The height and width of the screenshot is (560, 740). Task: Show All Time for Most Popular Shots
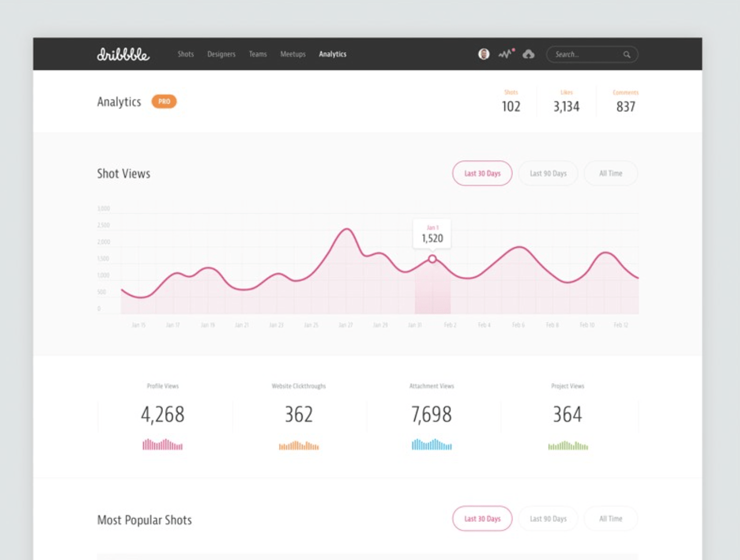tap(611, 519)
